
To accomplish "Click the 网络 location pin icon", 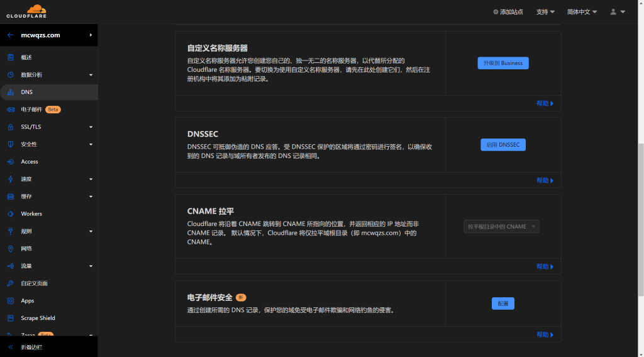I will pyautogui.click(x=11, y=249).
